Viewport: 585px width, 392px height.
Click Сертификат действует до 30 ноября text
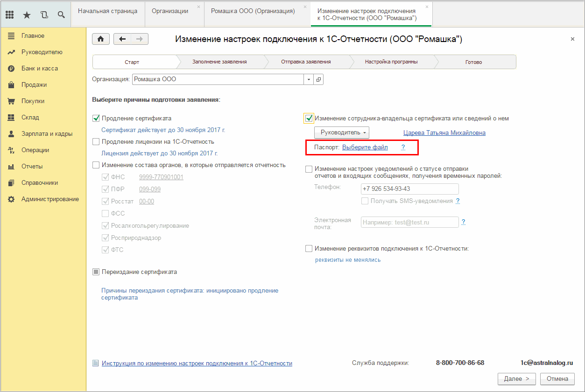[163, 130]
